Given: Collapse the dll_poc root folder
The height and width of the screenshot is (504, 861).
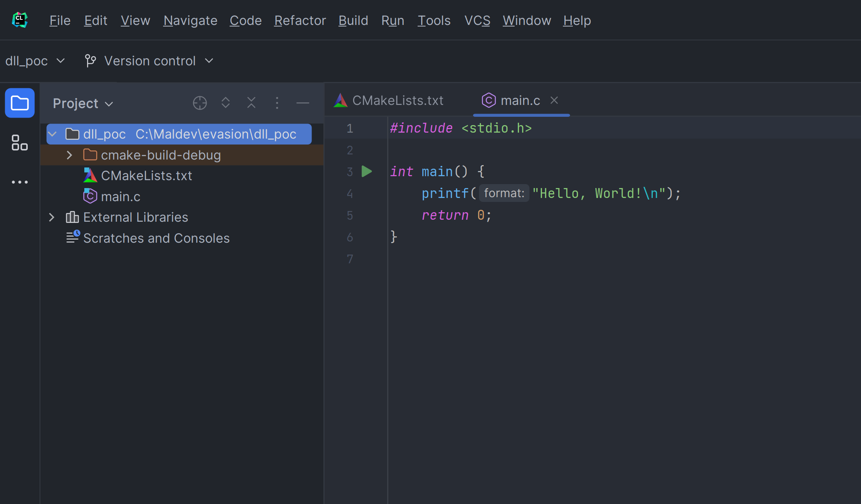Looking at the screenshot, I should click(x=52, y=134).
